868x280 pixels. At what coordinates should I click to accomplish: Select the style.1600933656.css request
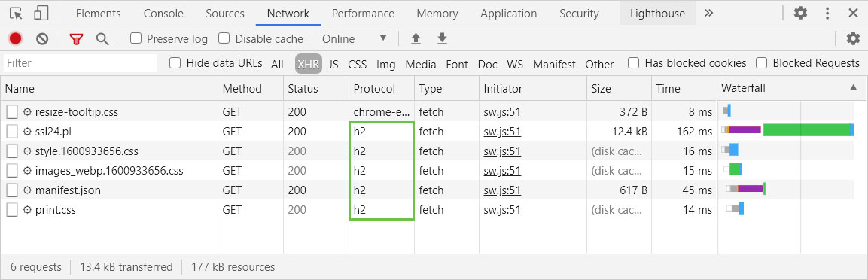(87, 151)
